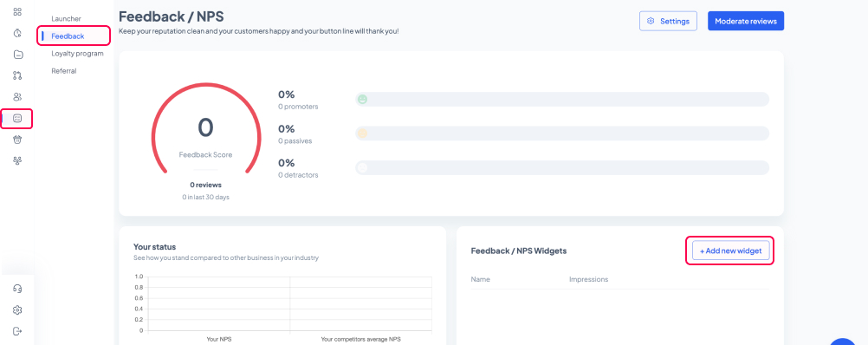The width and height of the screenshot is (868, 345).
Task: Open the Referral submenu item
Action: [x=63, y=71]
